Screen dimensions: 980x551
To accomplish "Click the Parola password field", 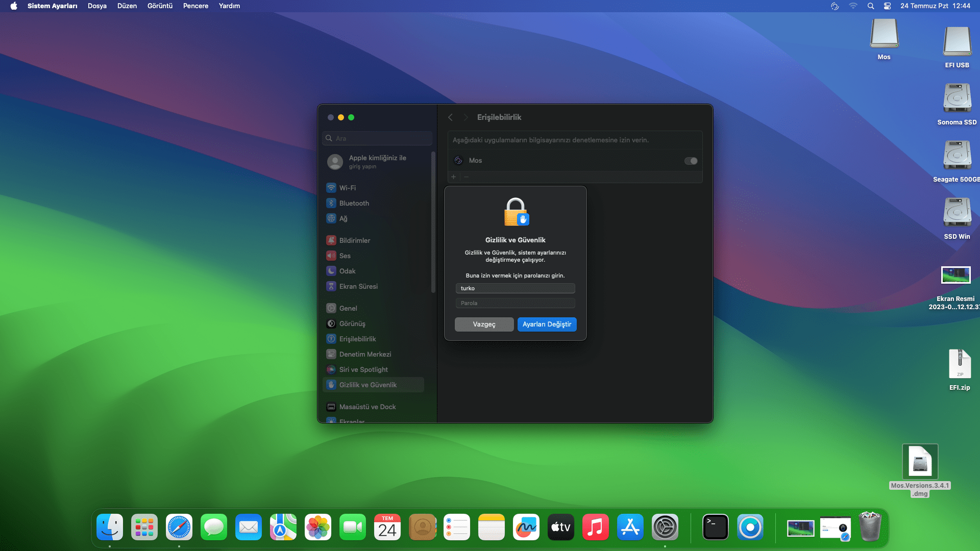I will (515, 303).
